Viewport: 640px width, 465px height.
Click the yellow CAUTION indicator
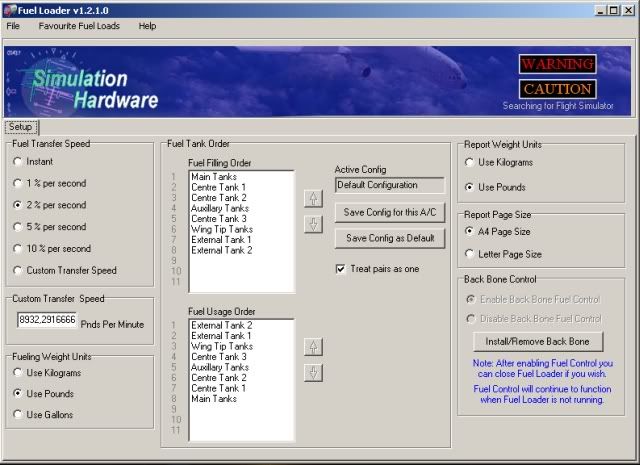(x=557, y=89)
